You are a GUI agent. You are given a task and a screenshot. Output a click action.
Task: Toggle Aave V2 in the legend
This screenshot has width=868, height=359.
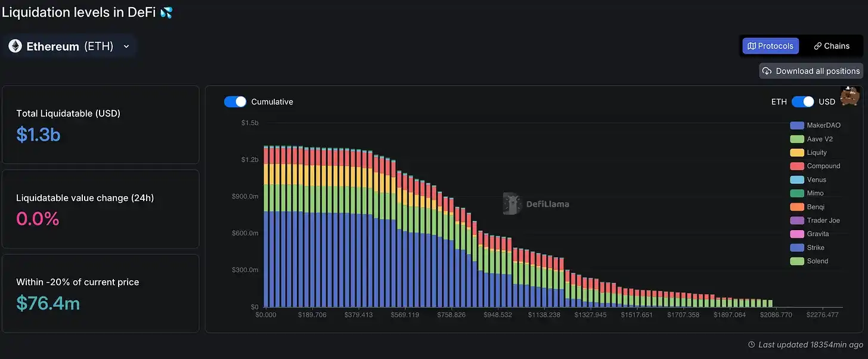(x=819, y=139)
